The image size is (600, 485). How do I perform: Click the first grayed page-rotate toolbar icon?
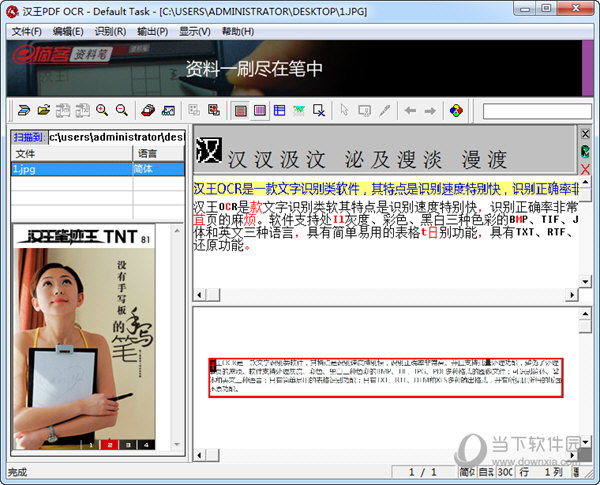[63, 111]
